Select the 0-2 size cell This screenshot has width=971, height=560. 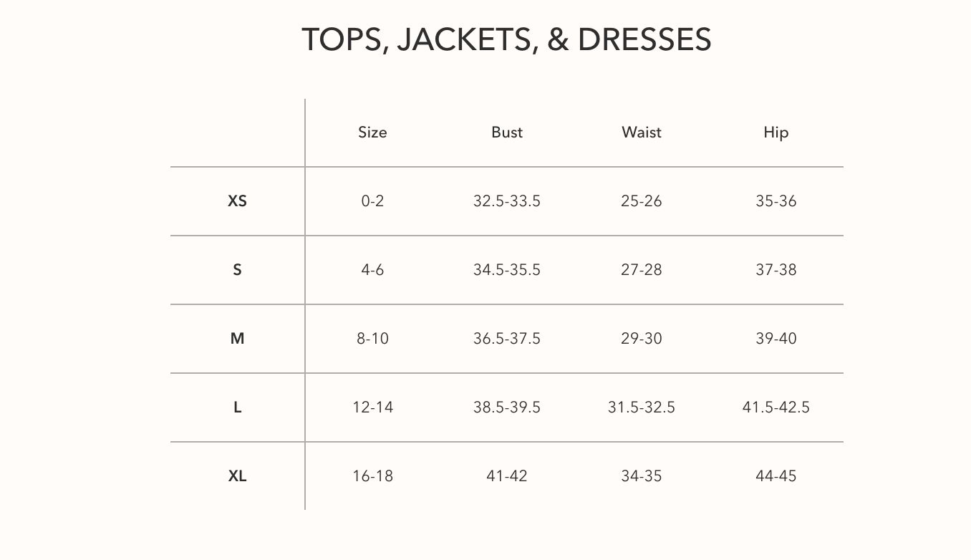(x=372, y=201)
